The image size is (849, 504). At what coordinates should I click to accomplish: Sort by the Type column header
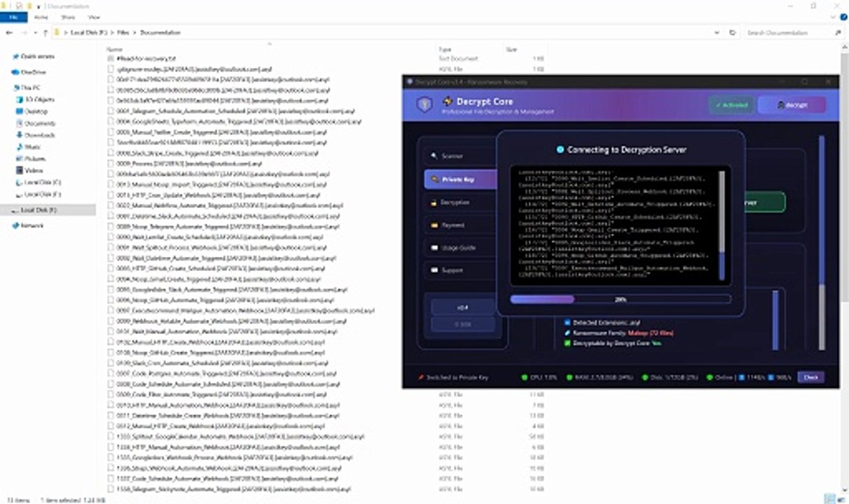(444, 50)
